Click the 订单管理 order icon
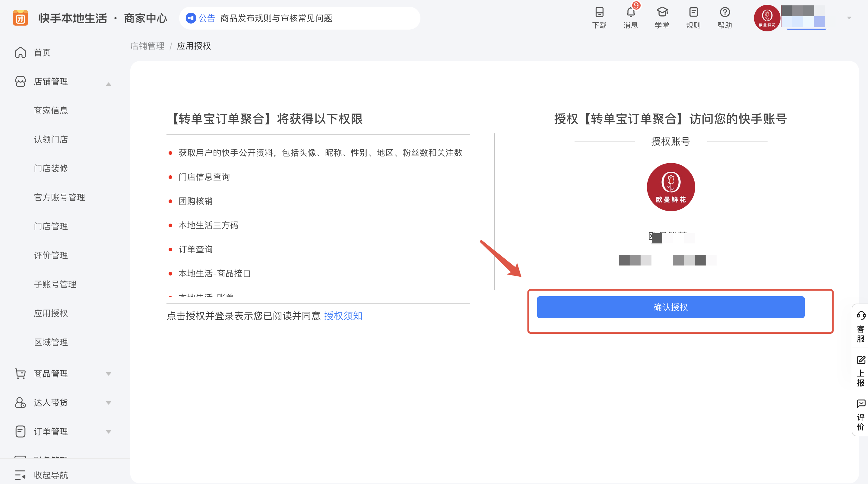This screenshot has height=484, width=868. 20,432
